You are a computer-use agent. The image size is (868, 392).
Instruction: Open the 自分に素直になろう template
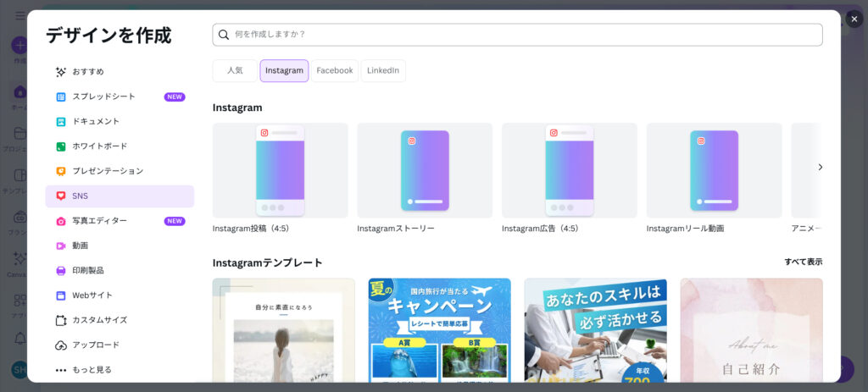coord(283,330)
